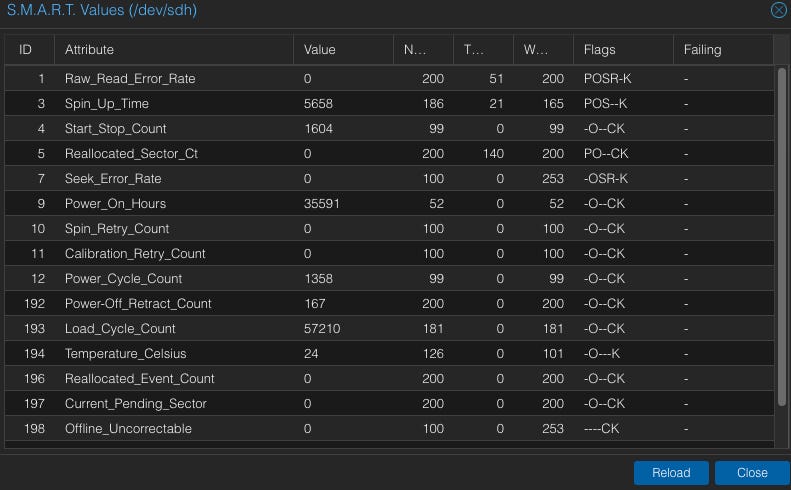Select the Calibration_Retry_Count attribute
This screenshot has height=490, width=791.
point(135,253)
